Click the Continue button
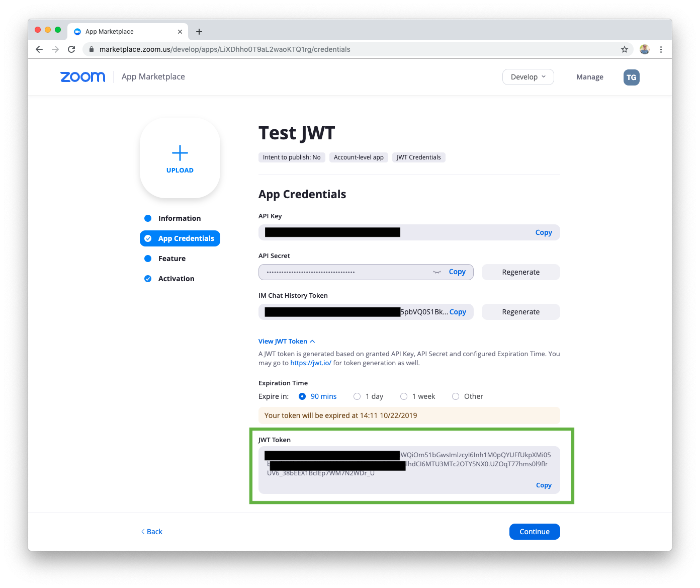Screen dimensions: 700x588 click(535, 532)
